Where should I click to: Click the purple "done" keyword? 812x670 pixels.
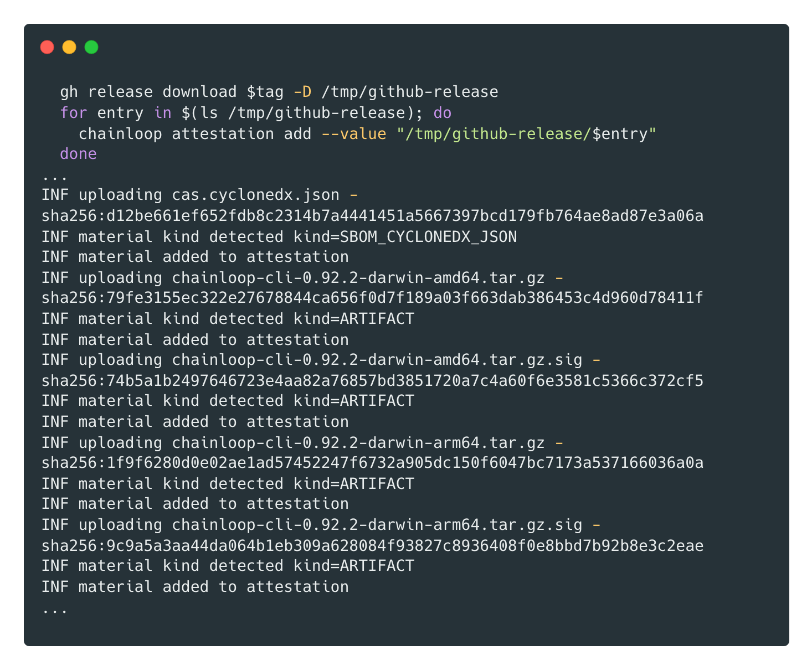[78, 154]
